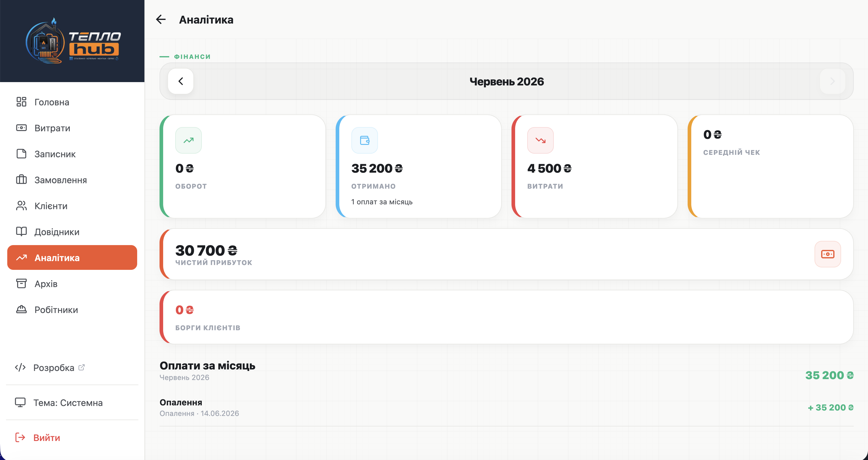Click the 30 700 ₴ net profit value
The image size is (868, 460).
click(206, 250)
